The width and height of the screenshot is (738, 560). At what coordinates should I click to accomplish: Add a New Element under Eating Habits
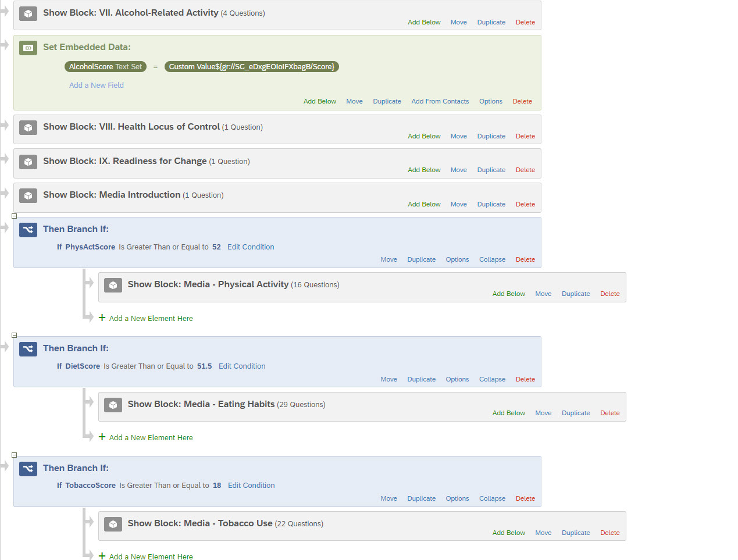point(151,438)
